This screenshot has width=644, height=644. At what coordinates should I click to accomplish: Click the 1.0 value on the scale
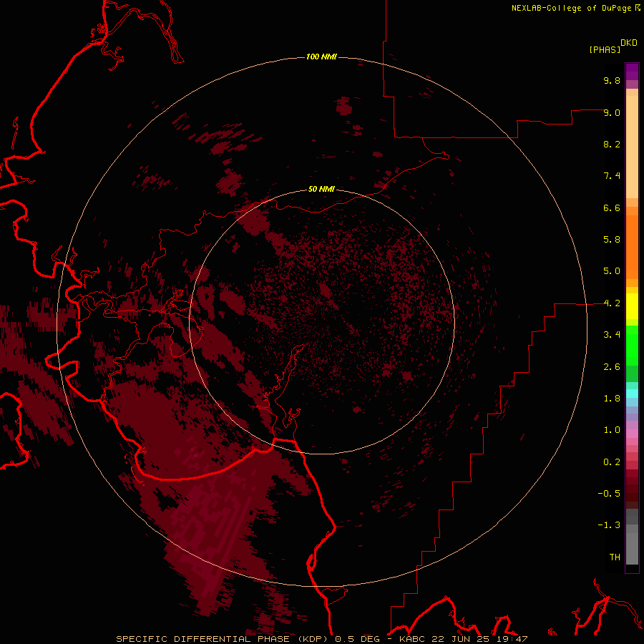click(612, 430)
